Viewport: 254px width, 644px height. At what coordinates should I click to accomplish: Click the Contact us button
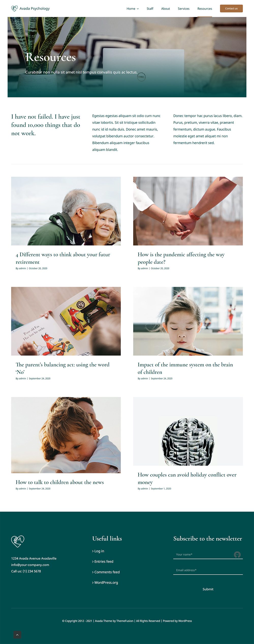pyautogui.click(x=231, y=8)
